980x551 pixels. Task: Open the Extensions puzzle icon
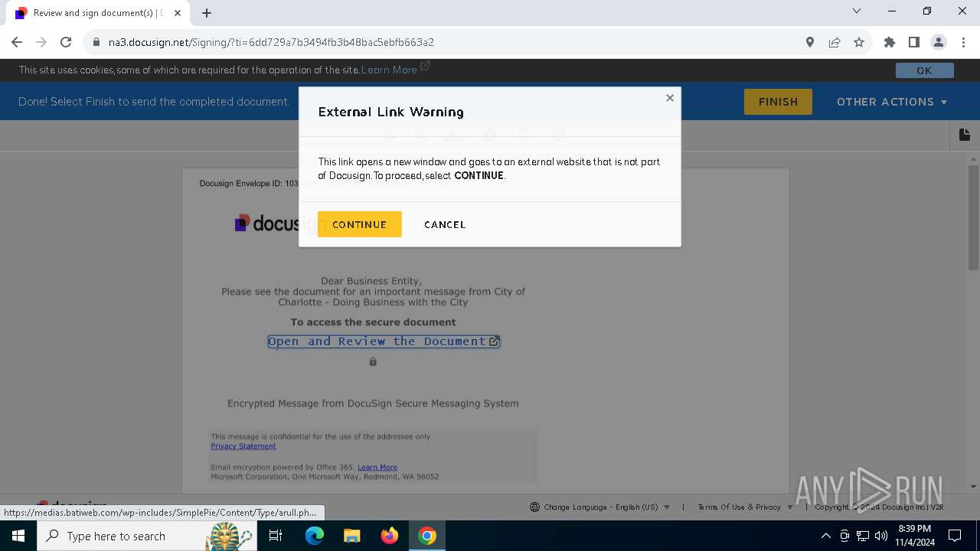click(x=890, y=42)
